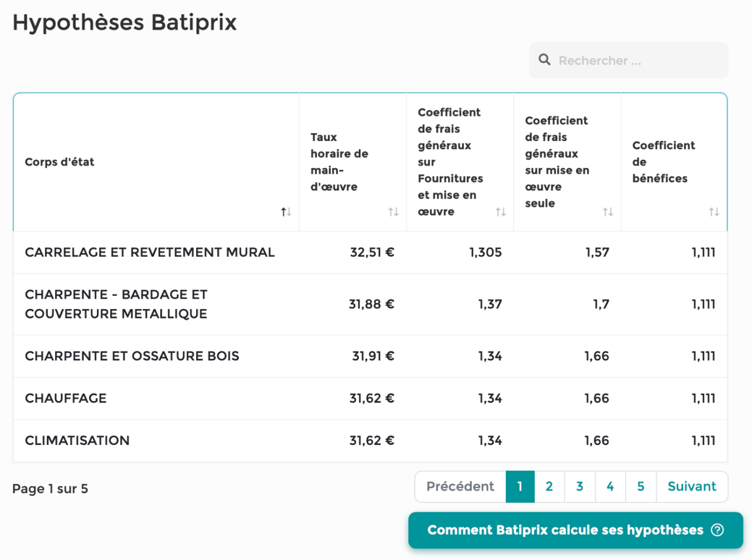Click the Rechercher search field
Viewport: 752px width, 560px height.
tap(628, 60)
